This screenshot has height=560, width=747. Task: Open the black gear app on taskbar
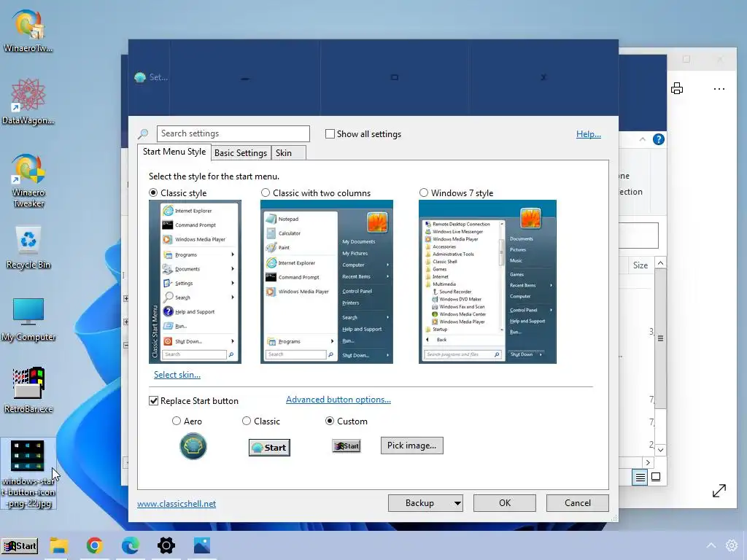(166, 545)
